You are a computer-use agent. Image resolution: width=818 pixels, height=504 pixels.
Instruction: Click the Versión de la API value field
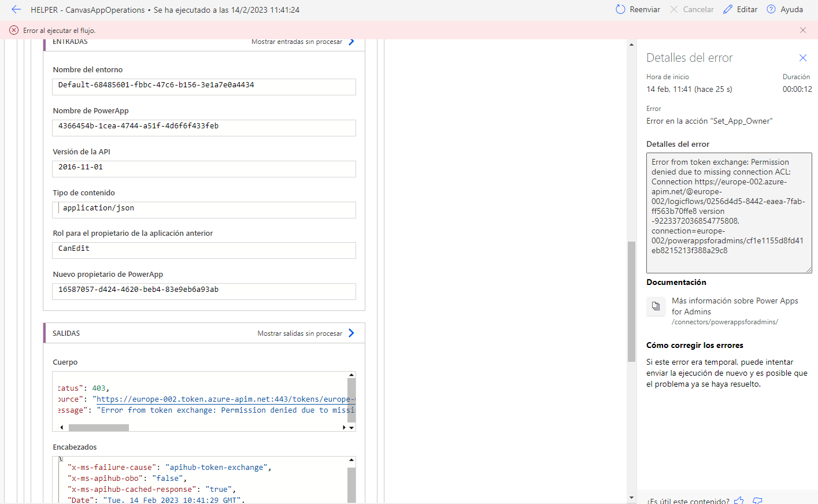[x=204, y=169]
